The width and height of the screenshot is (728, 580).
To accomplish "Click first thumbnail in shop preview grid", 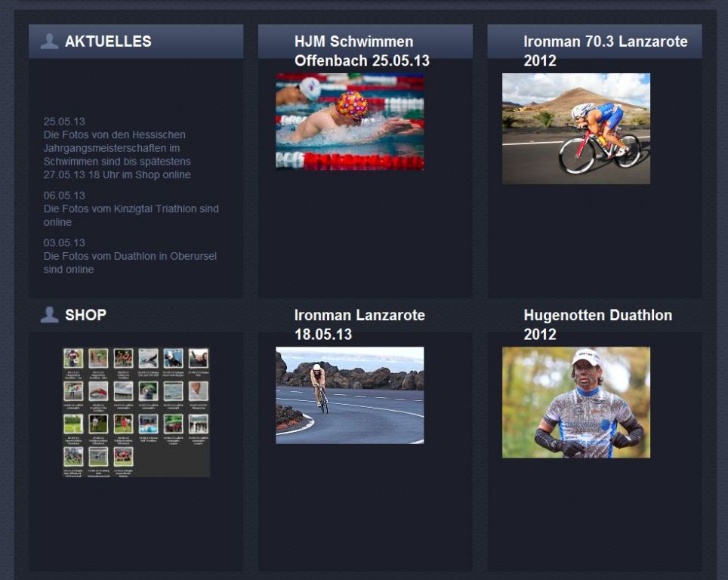I will pos(73,358).
